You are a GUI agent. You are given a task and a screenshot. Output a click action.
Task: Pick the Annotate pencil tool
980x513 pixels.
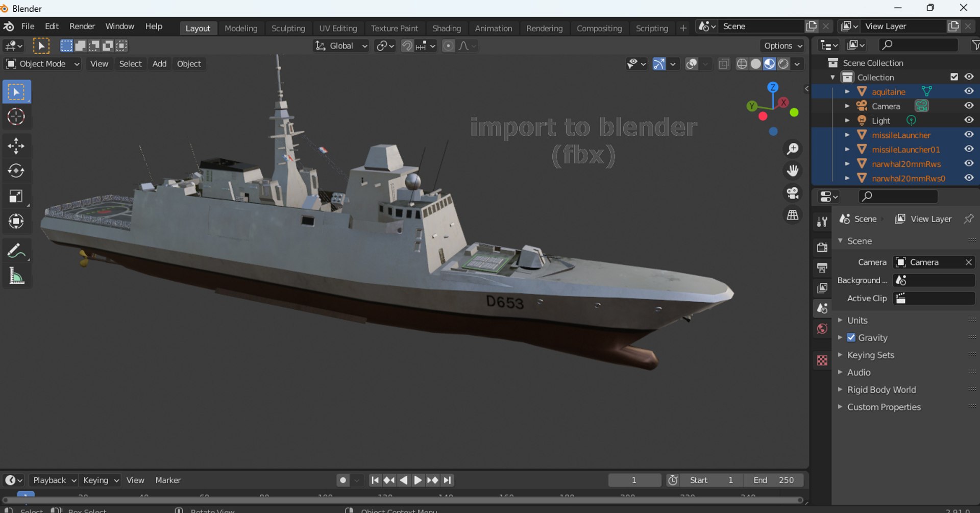[x=16, y=251]
